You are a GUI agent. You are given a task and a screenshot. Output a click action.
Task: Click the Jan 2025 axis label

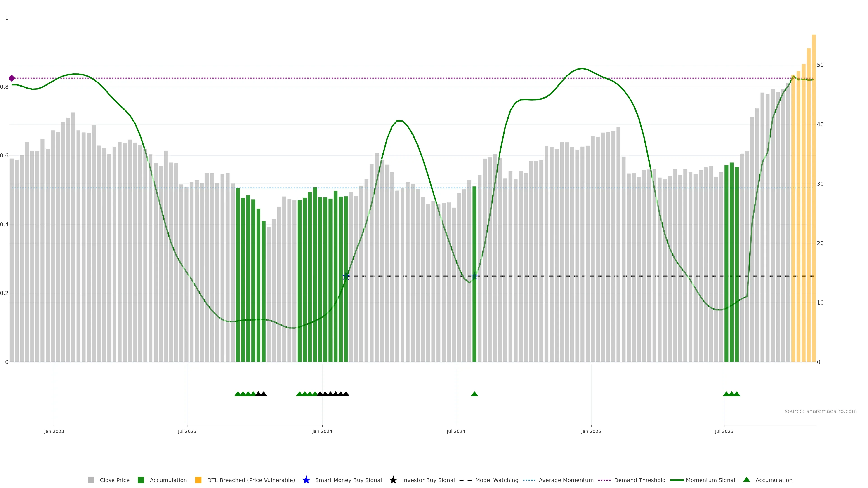(x=591, y=431)
